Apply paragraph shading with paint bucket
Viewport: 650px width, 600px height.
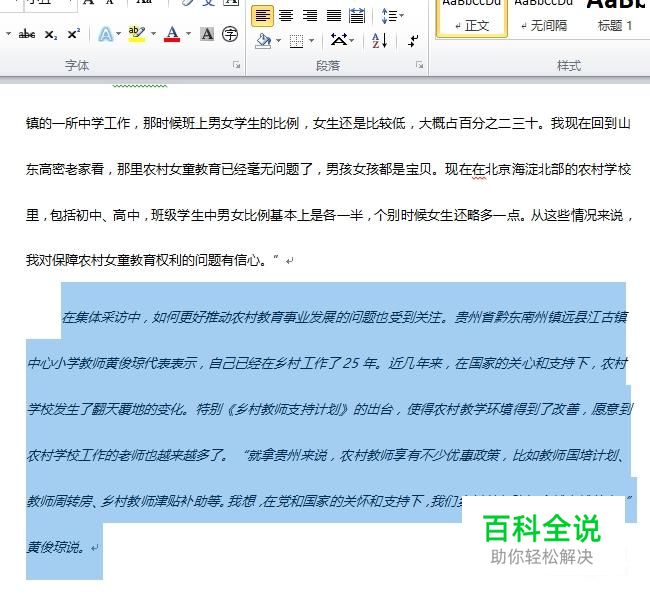[x=263, y=41]
